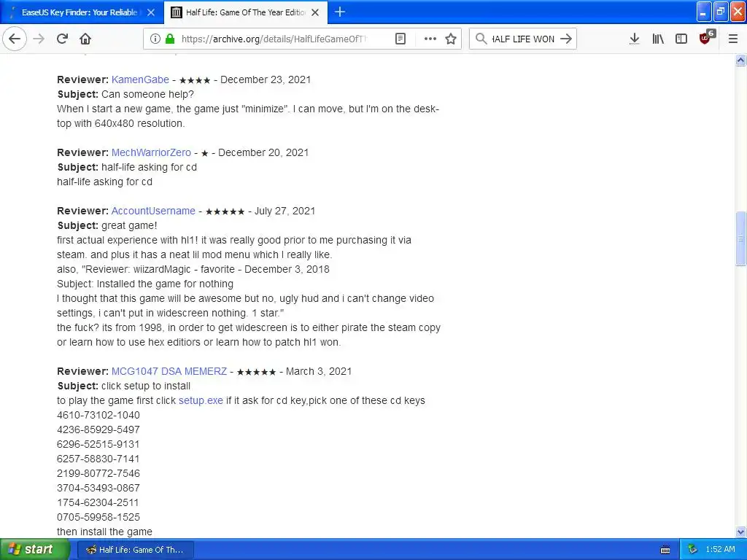
Task: Open reviewer MCG1047 DSA MEMERZ's profile
Action: click(169, 371)
